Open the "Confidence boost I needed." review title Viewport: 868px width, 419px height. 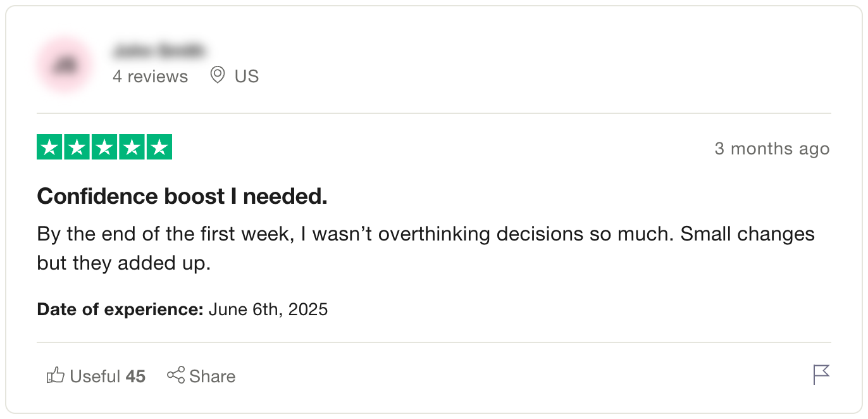[x=182, y=197]
